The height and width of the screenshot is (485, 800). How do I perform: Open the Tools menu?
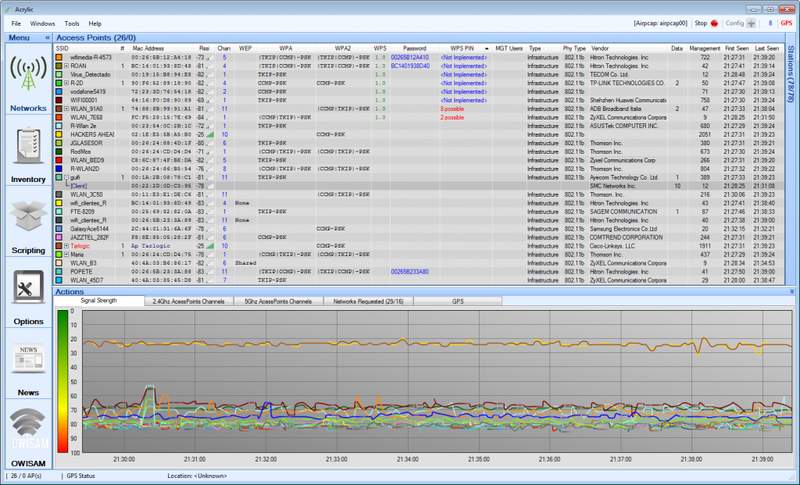[72, 23]
